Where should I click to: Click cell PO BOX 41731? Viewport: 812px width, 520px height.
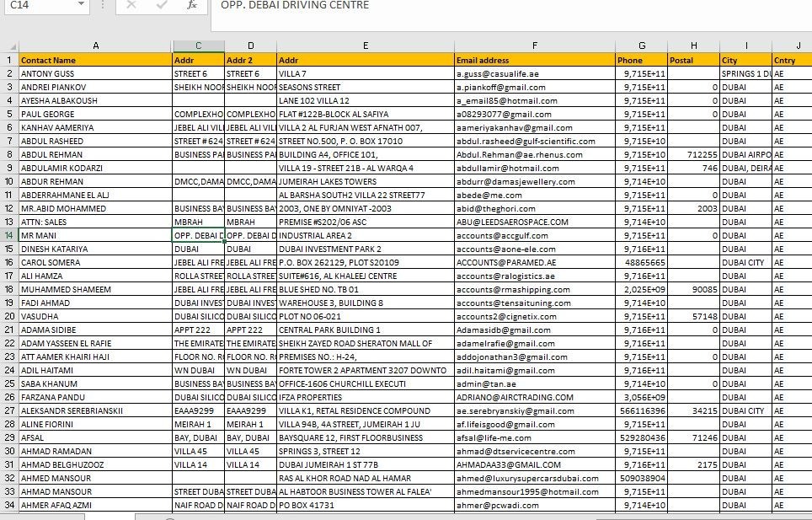click(x=366, y=505)
